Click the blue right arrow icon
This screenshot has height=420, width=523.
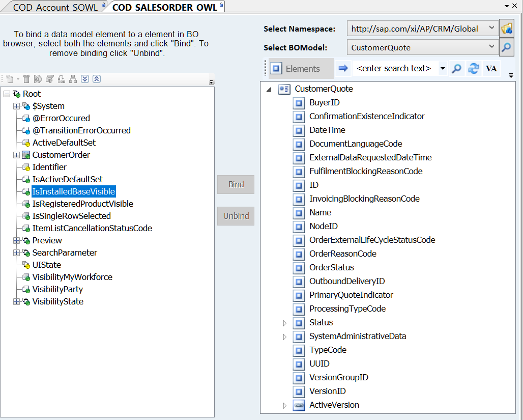coord(343,68)
